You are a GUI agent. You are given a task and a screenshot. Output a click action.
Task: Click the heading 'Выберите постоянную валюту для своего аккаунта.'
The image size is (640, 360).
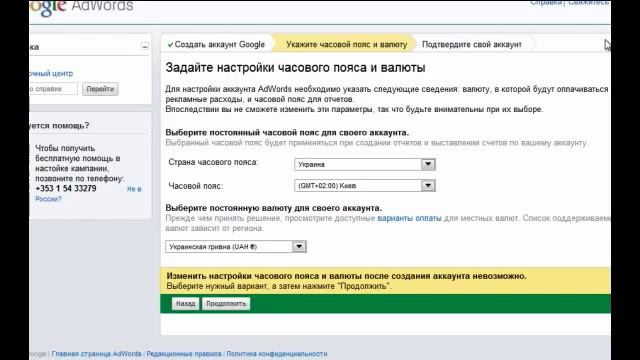[x=273, y=208]
